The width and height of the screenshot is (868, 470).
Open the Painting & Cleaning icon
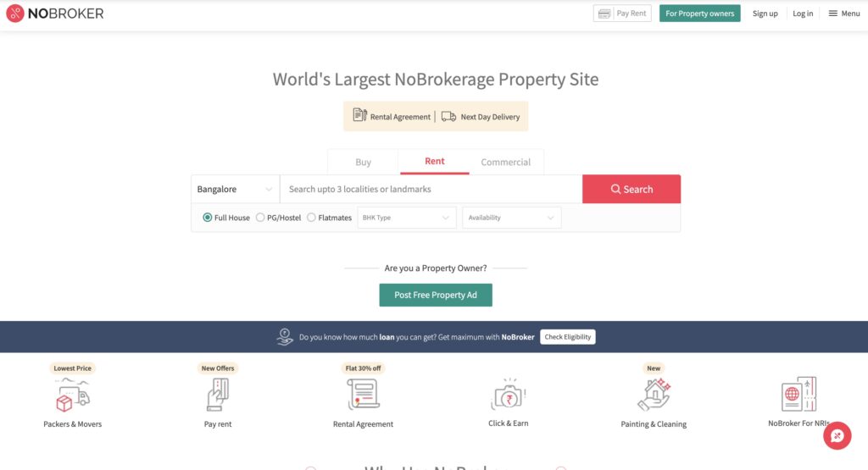click(x=654, y=395)
